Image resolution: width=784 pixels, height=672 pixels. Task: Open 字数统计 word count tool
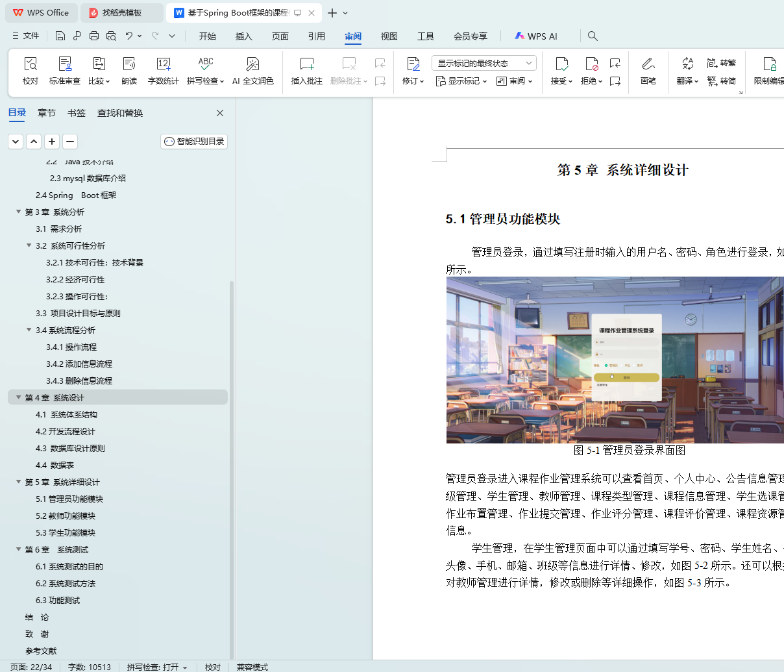tap(163, 64)
